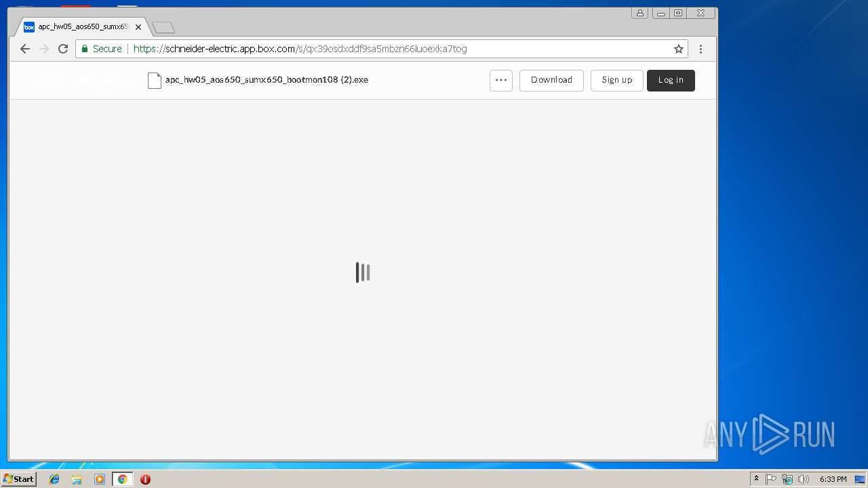The height and width of the screenshot is (488, 868).
Task: Click the Box favicon on the tab
Action: coord(29,27)
